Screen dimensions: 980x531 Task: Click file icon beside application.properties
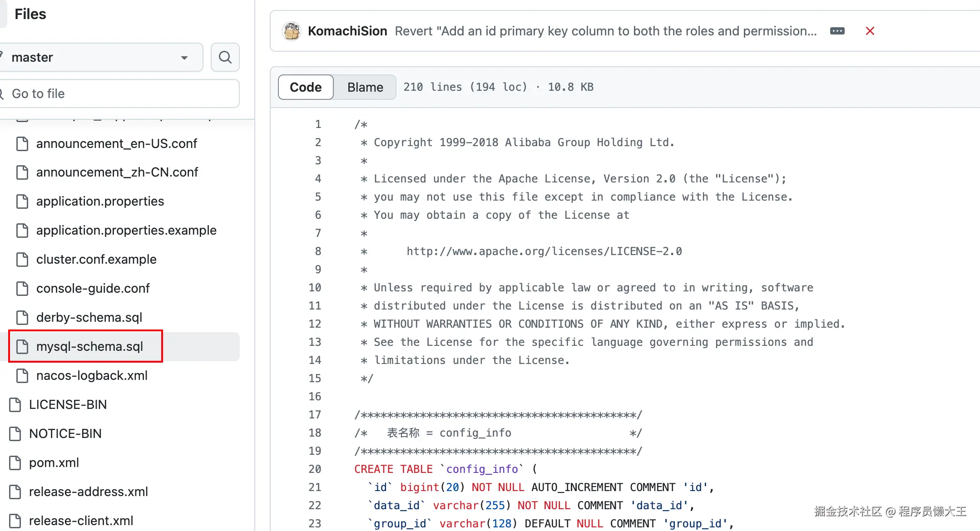click(22, 201)
